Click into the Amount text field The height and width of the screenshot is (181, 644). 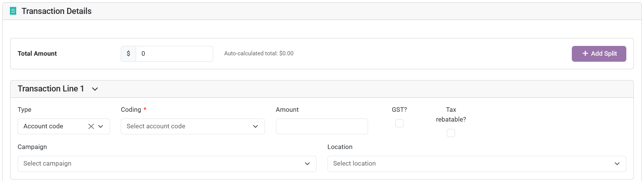pyautogui.click(x=322, y=126)
